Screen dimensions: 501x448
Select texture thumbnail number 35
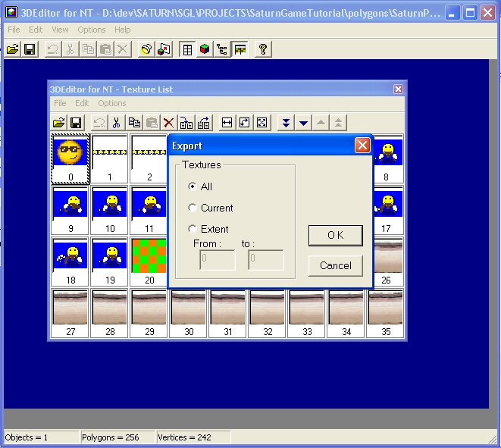pyautogui.click(x=385, y=313)
